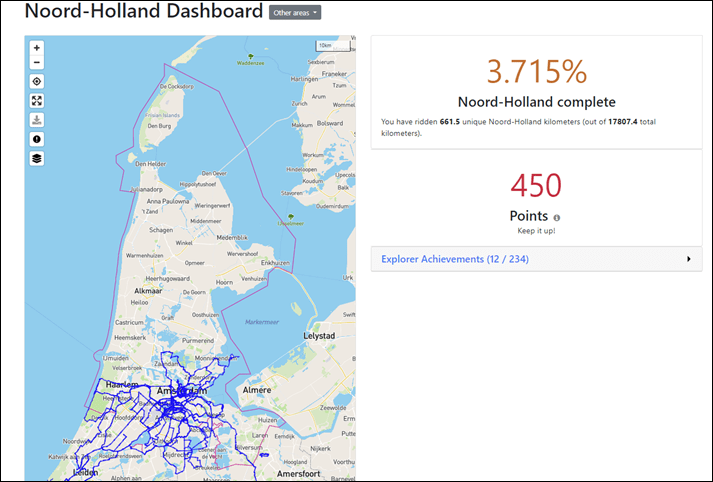The image size is (713, 482).
Task: Click Bolsward label on the map
Action: [x=330, y=123]
